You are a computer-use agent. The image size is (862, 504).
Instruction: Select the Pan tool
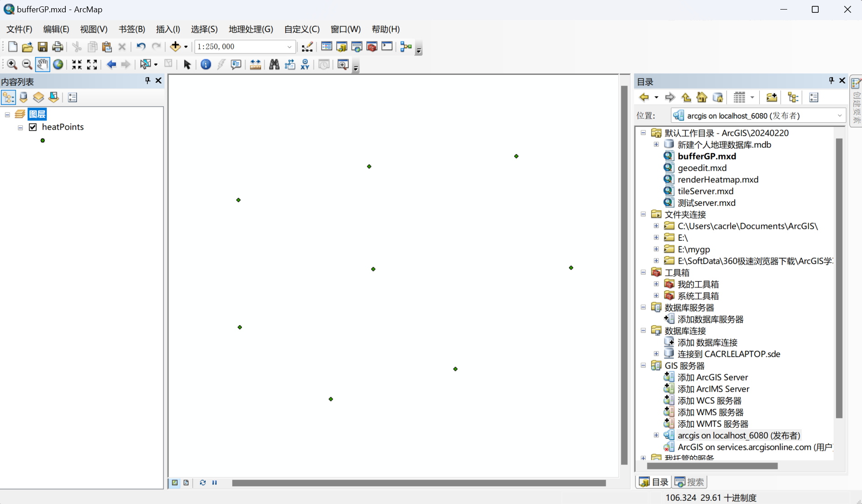(x=42, y=64)
